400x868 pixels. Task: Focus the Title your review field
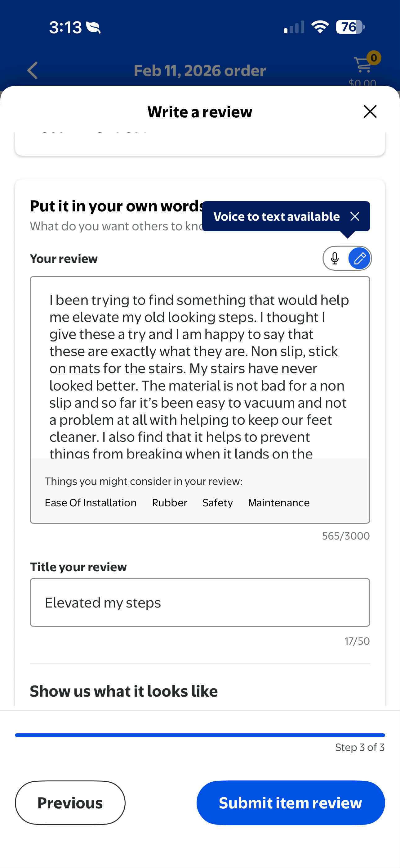pyautogui.click(x=200, y=603)
